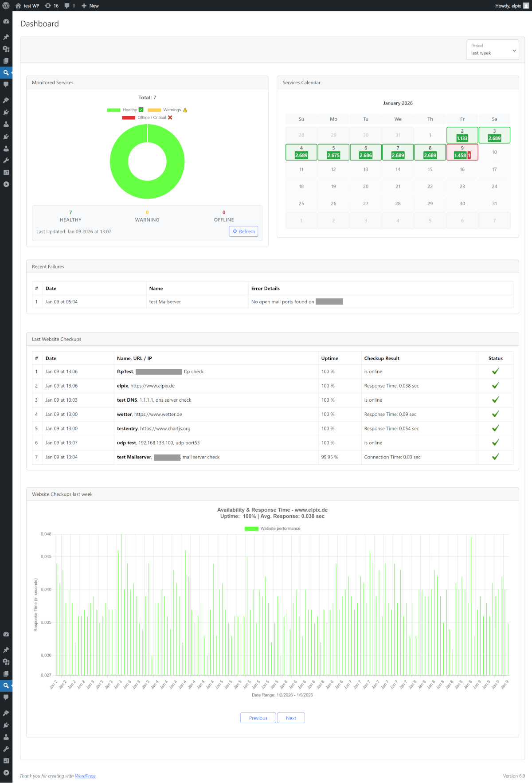Image resolution: width=532 pixels, height=783 pixels.
Task: Click the red failure badge on January 9
Action: click(x=469, y=156)
